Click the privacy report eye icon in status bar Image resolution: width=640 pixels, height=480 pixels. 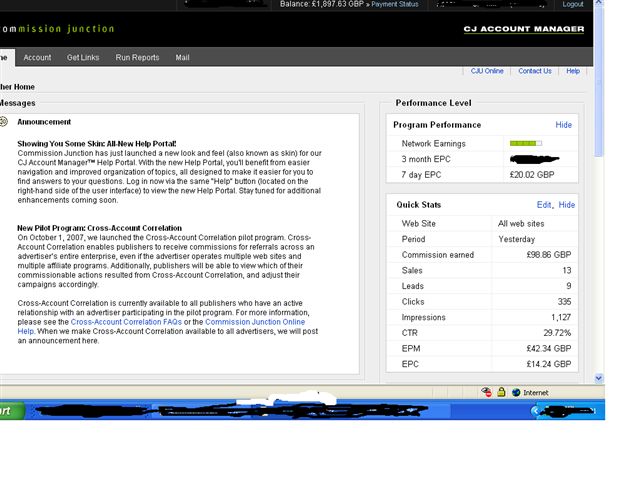pos(486,392)
